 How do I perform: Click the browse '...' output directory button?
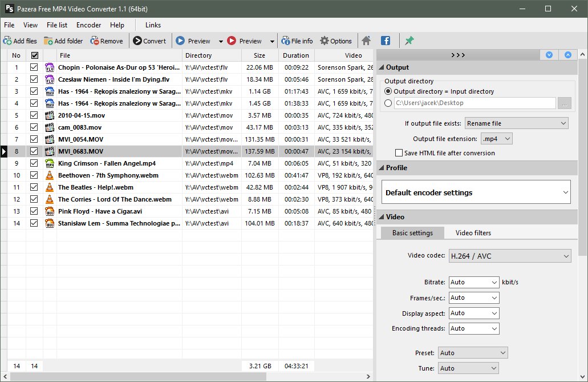point(565,103)
